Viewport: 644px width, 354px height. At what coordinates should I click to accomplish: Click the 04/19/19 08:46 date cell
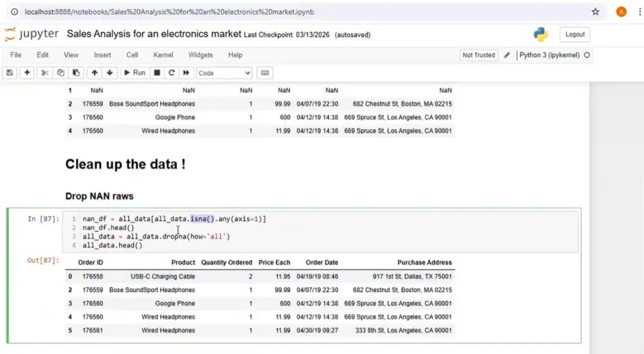tap(317, 277)
